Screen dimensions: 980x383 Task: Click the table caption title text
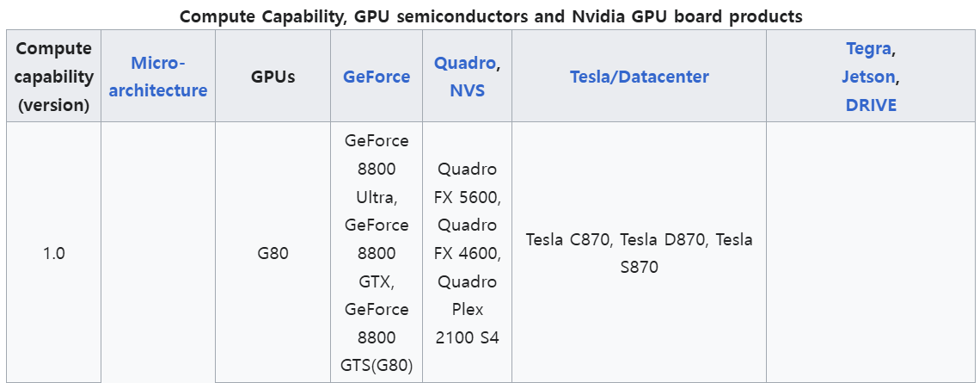click(491, 16)
